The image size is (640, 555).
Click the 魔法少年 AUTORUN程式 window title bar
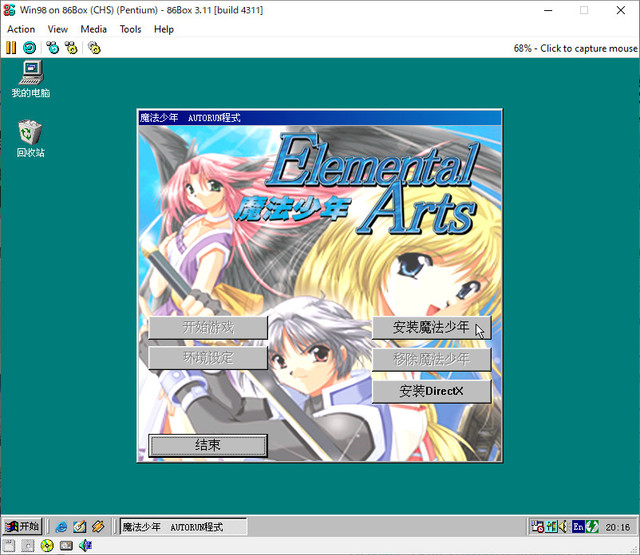click(x=320, y=118)
